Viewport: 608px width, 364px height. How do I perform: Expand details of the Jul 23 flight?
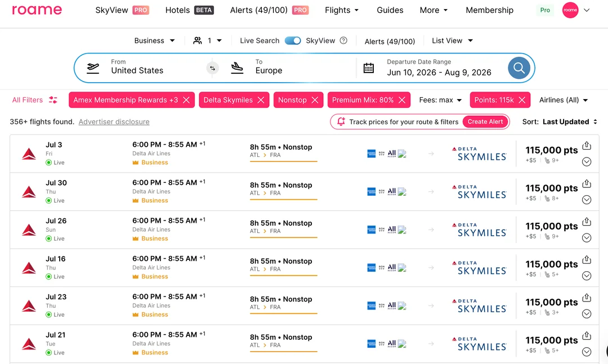587,313
